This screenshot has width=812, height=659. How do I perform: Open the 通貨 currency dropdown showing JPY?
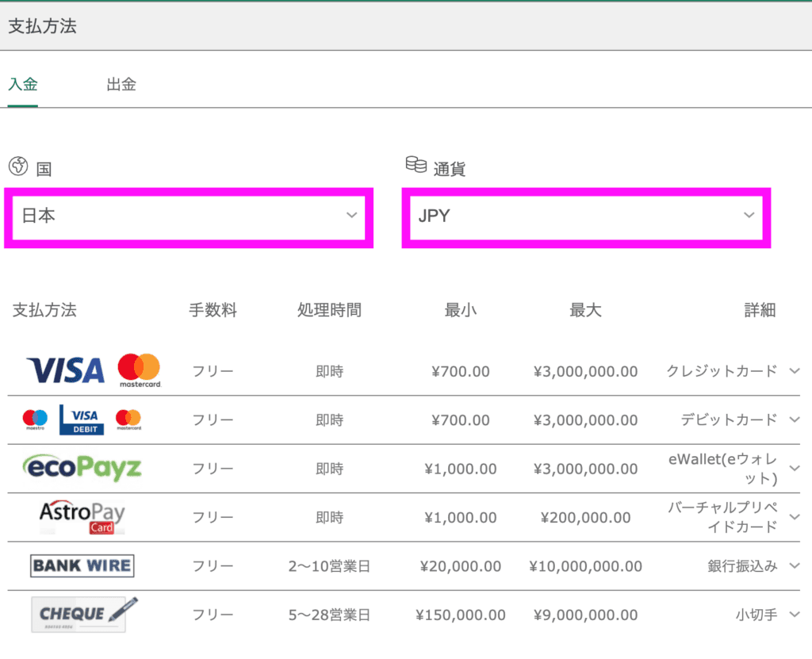[586, 217]
